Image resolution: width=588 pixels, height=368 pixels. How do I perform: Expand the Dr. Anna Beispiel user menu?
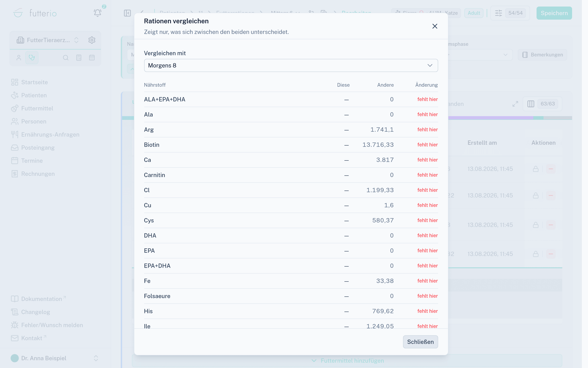pyautogui.click(x=55, y=358)
